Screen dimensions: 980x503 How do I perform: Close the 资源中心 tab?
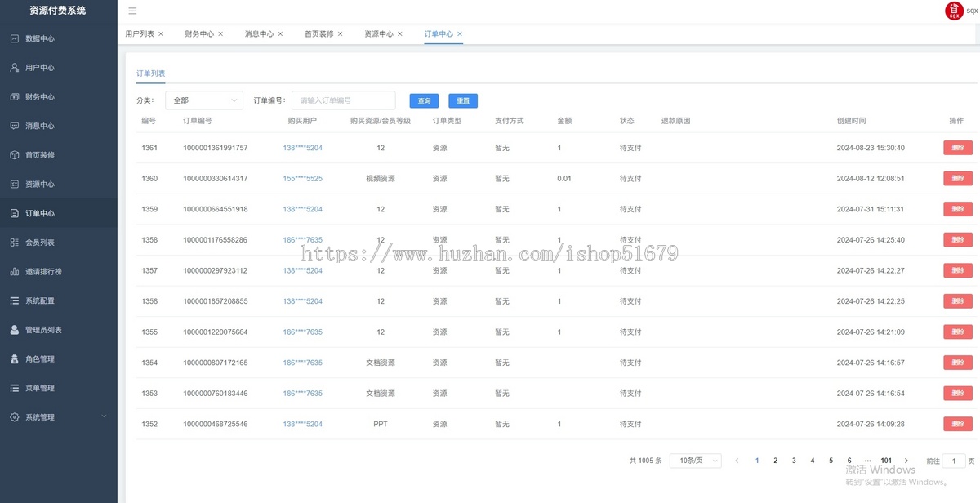400,33
